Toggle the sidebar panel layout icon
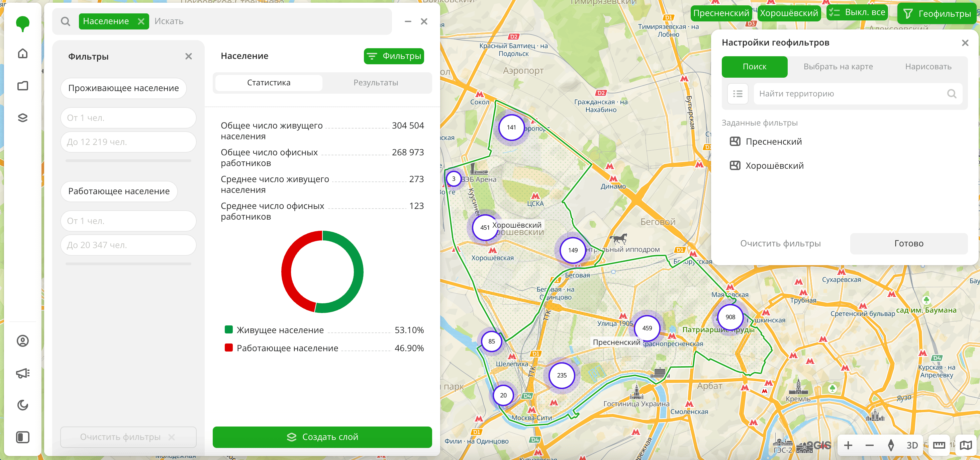This screenshot has width=980, height=460. pos(23,437)
